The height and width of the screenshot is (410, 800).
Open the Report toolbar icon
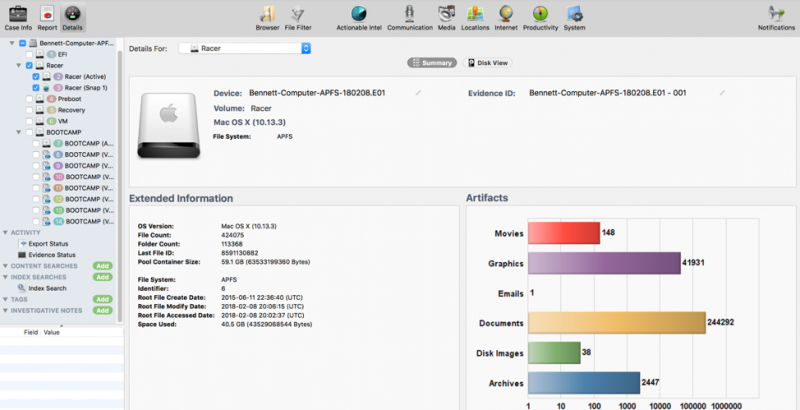47,13
